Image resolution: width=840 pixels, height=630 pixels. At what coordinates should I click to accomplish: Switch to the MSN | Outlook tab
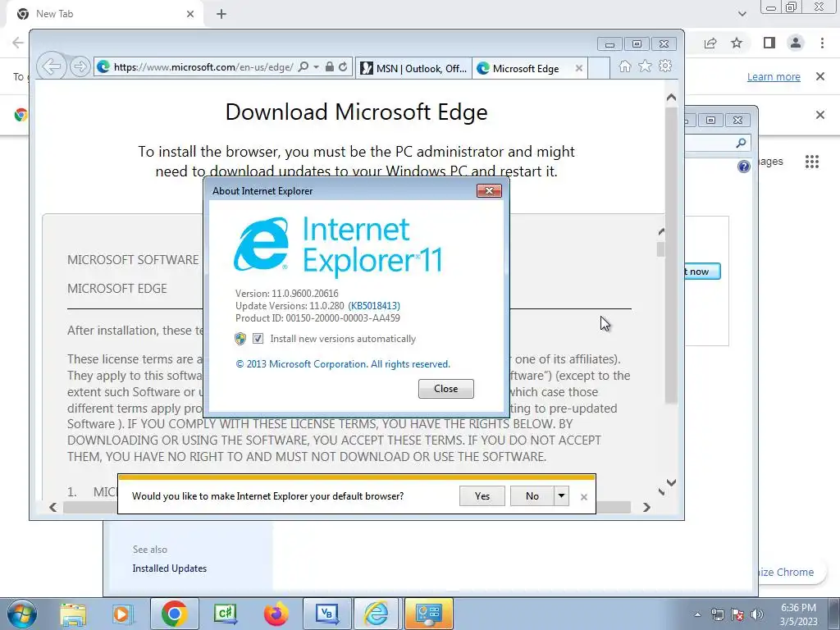click(413, 68)
